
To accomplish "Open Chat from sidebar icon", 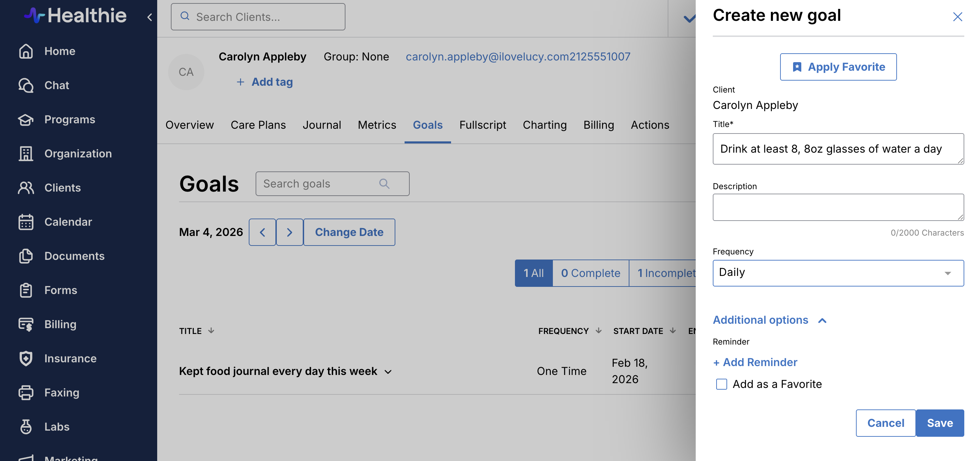I will (x=26, y=85).
